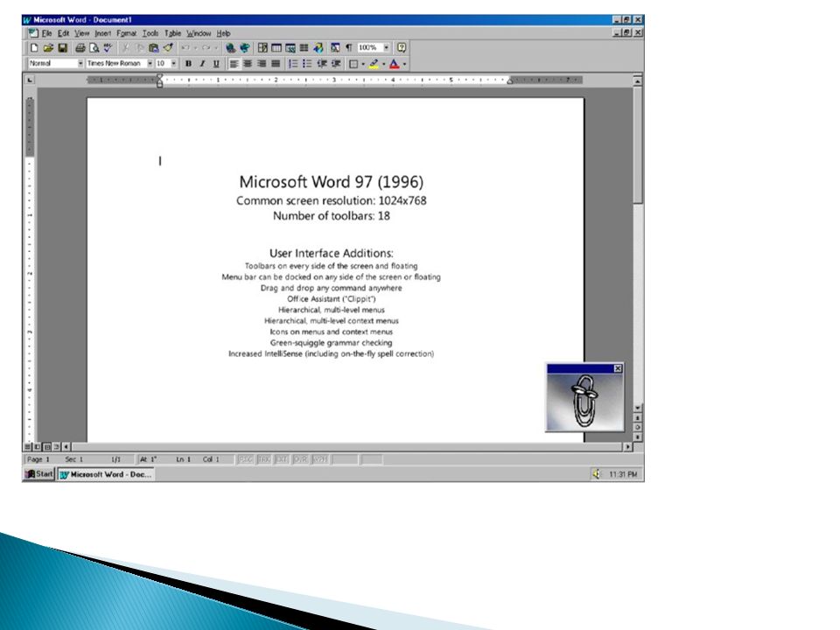This screenshot has width=840, height=630.
Task: Toggle Italic formatting
Action: coord(202,64)
